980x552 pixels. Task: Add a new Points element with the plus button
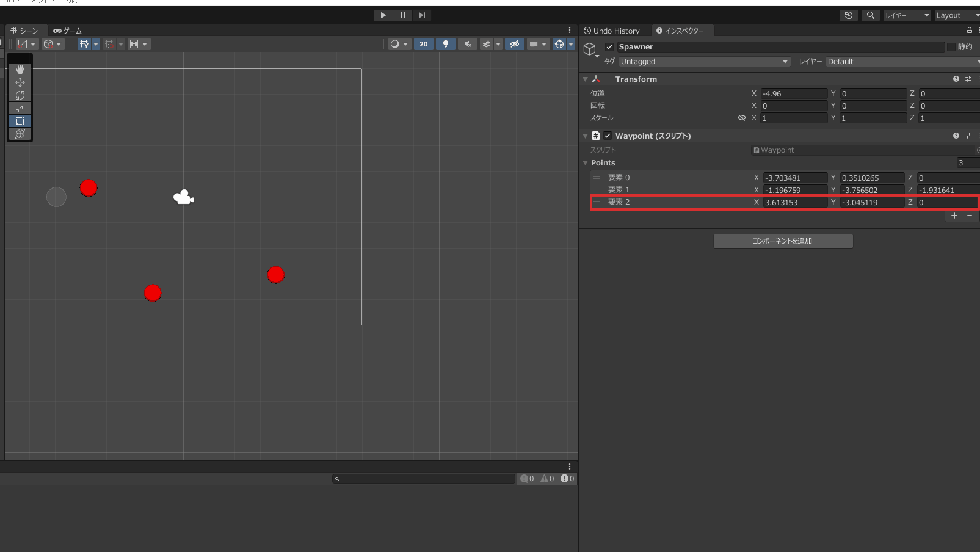(954, 216)
